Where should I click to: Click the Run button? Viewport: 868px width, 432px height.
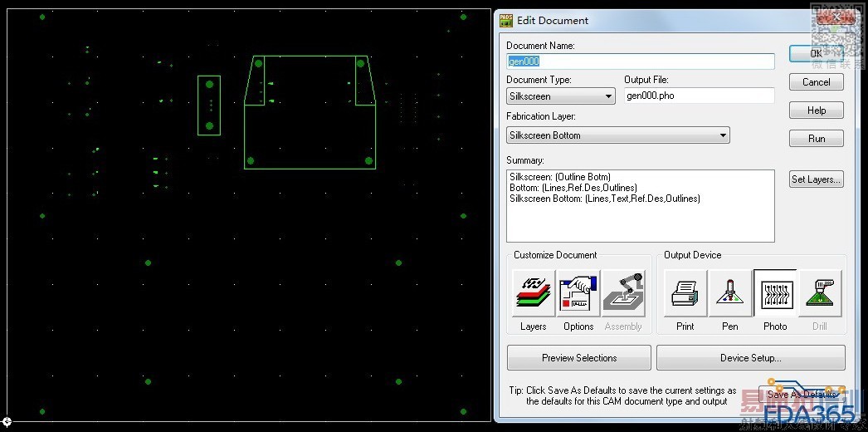click(816, 139)
